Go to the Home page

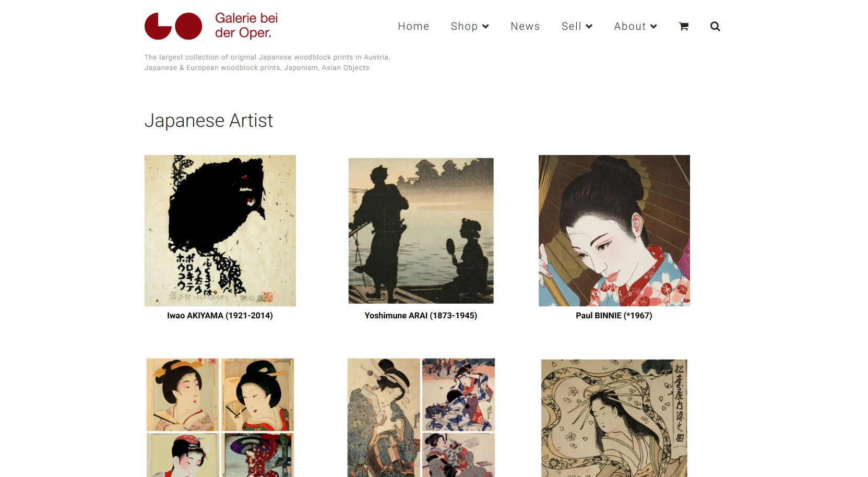point(413,27)
